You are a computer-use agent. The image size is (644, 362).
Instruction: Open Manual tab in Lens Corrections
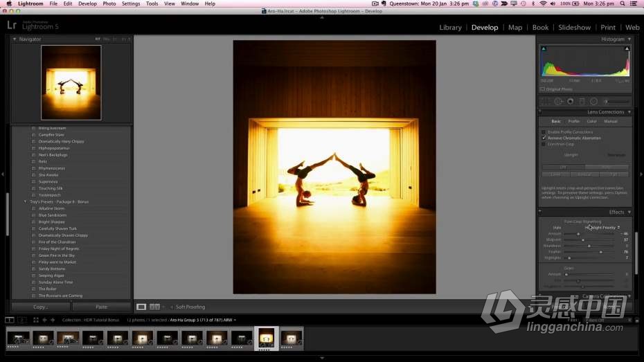point(610,121)
